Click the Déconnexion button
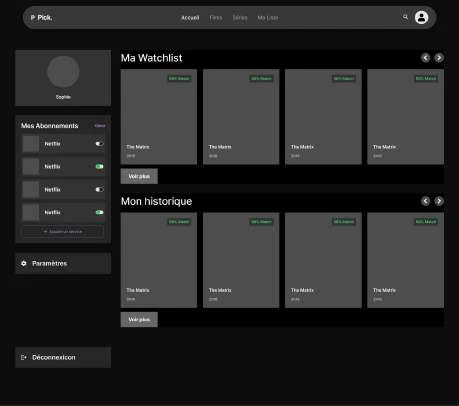 click(63, 357)
